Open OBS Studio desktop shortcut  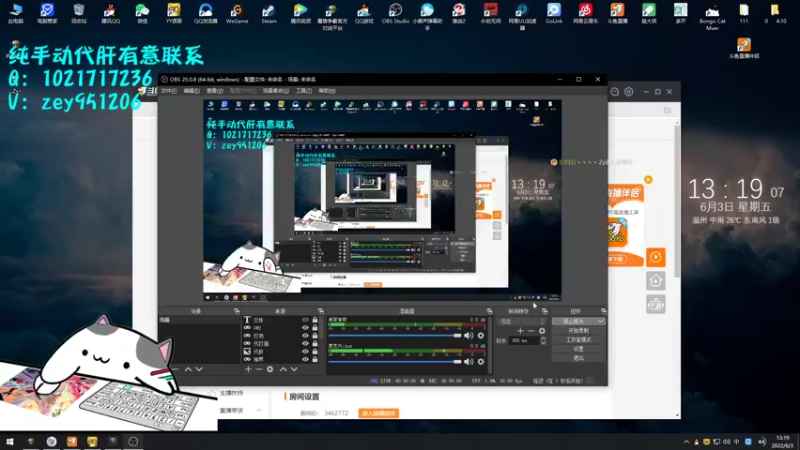coord(395,13)
